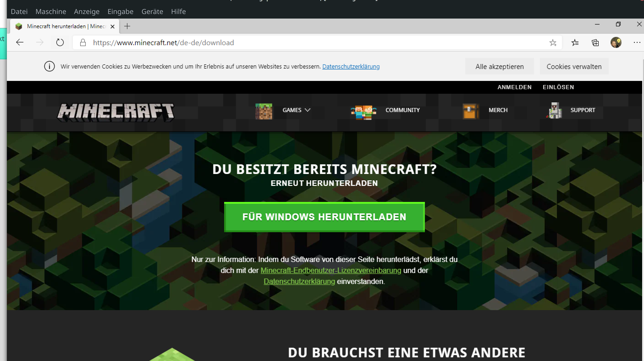Open the browser profile avatar

click(x=616, y=43)
